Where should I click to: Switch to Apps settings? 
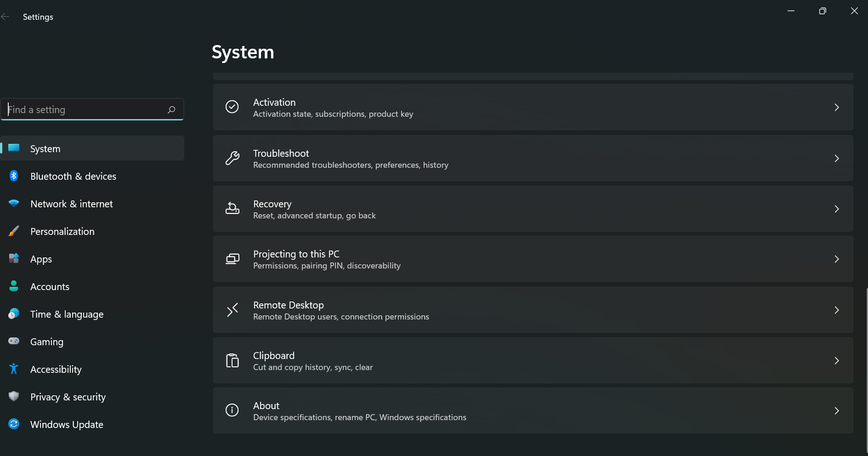(92, 259)
